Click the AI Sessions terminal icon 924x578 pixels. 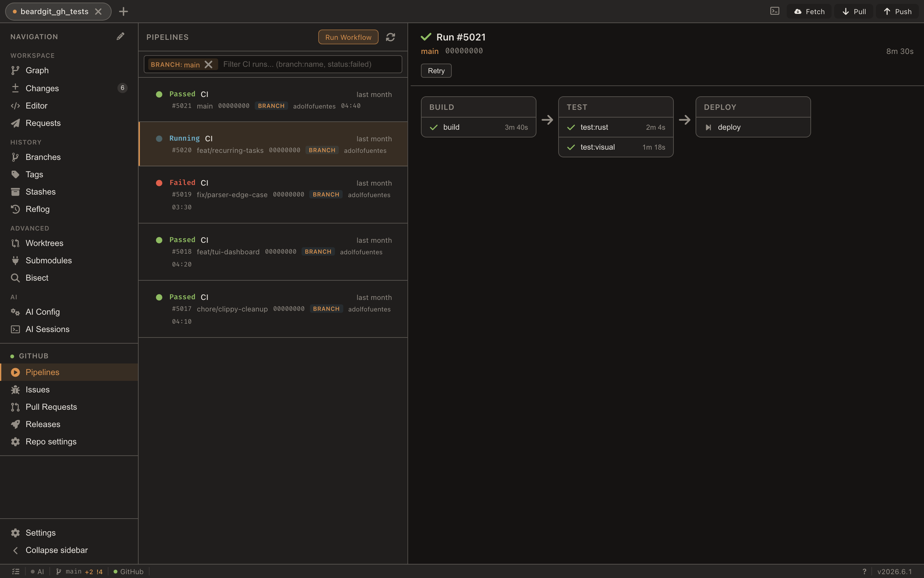[x=15, y=329]
